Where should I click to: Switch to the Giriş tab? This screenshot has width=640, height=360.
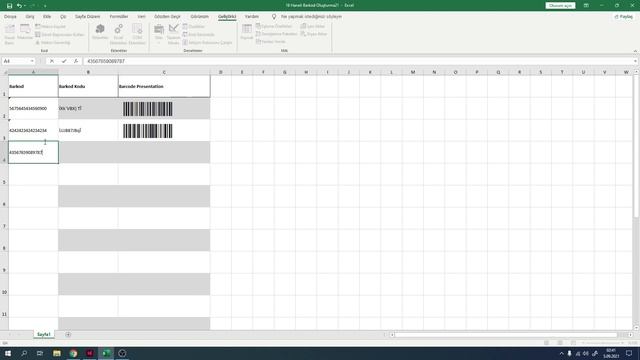[30, 17]
